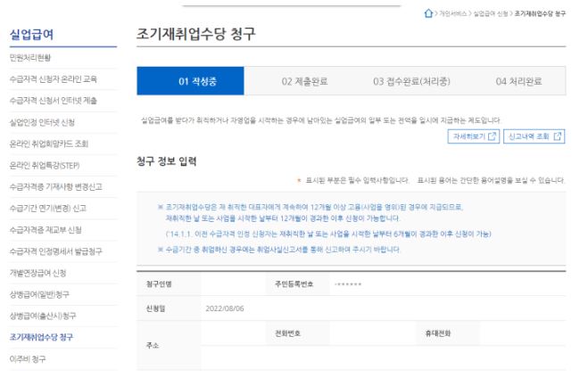The width and height of the screenshot is (588, 378).
Task: Click the 실업급여 sidebar heading
Action: (31, 35)
